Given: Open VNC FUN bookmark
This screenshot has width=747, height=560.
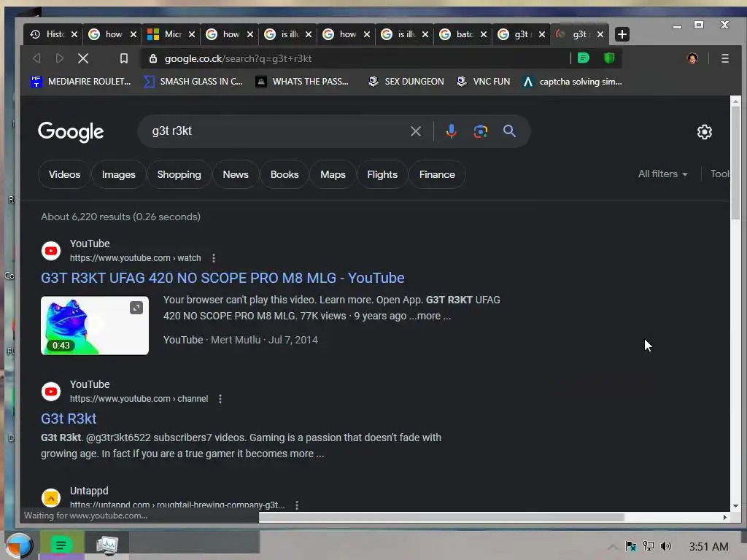Looking at the screenshot, I should coord(483,82).
